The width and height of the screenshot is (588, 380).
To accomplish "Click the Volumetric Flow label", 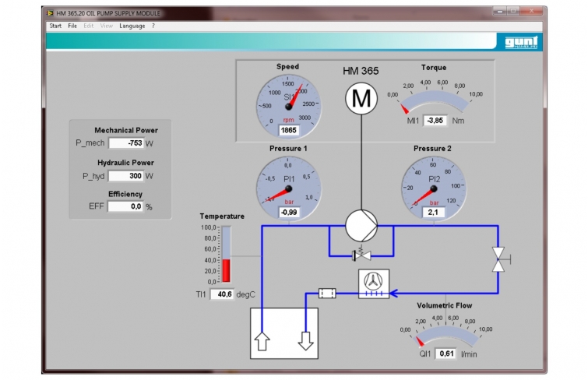I will pyautogui.click(x=445, y=305).
